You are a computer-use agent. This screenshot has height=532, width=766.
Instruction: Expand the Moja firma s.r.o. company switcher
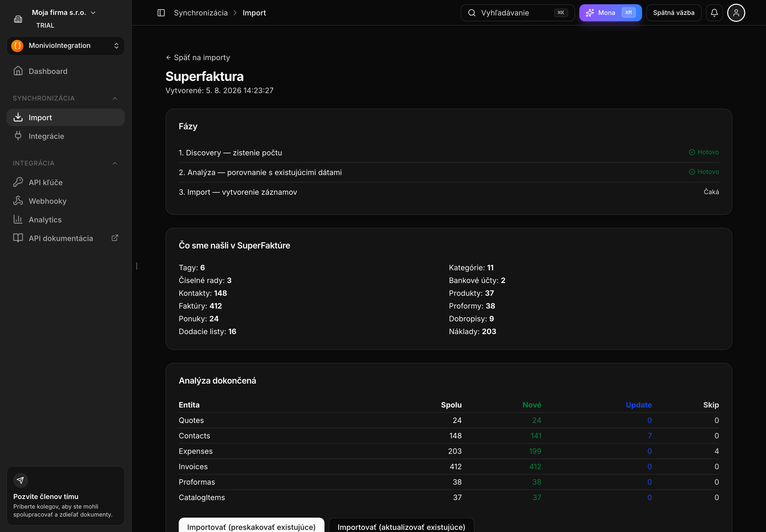coord(64,13)
